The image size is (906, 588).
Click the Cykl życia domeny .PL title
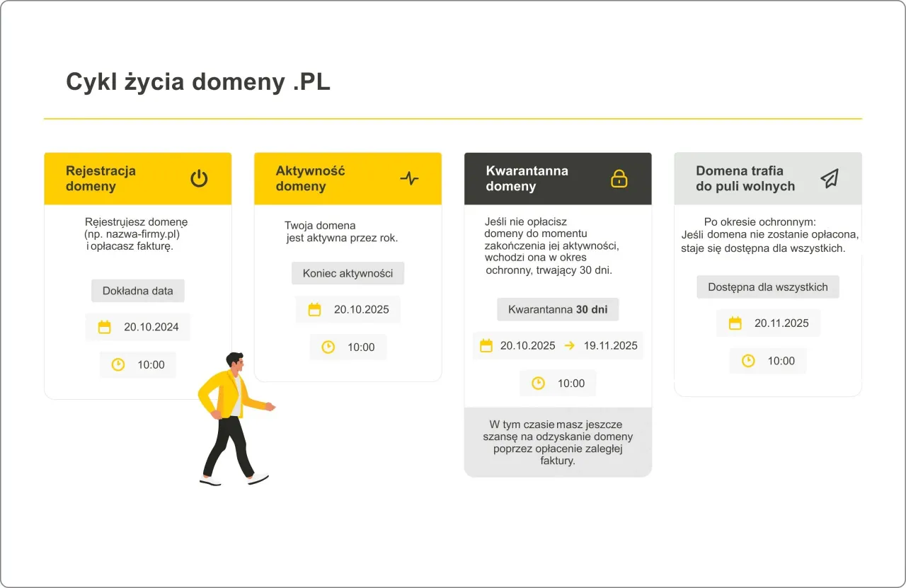point(198,81)
